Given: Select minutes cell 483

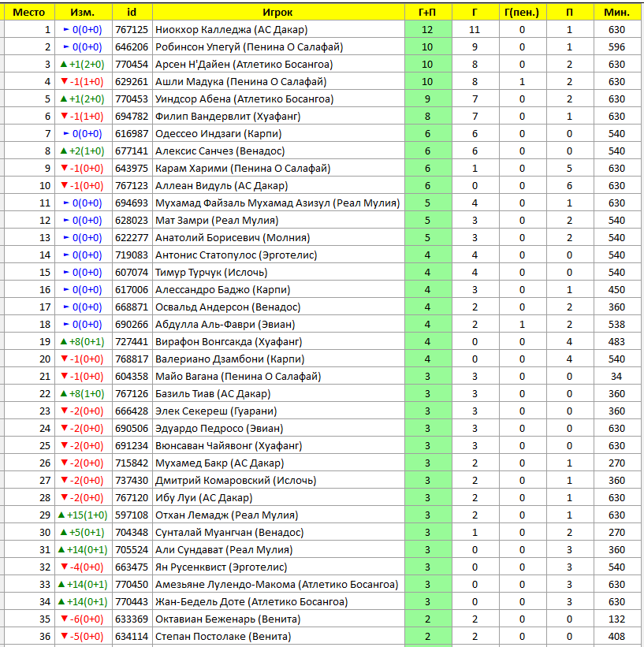Looking at the screenshot, I should pyautogui.click(x=617, y=342).
